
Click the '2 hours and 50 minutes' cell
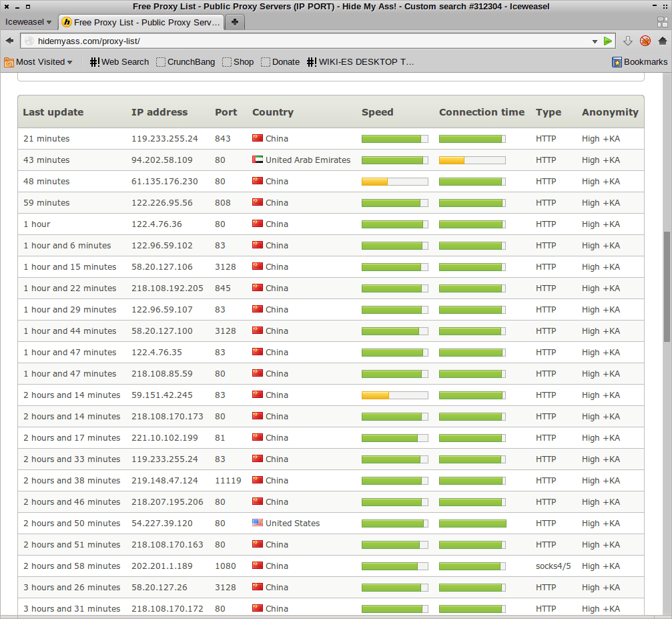point(72,524)
